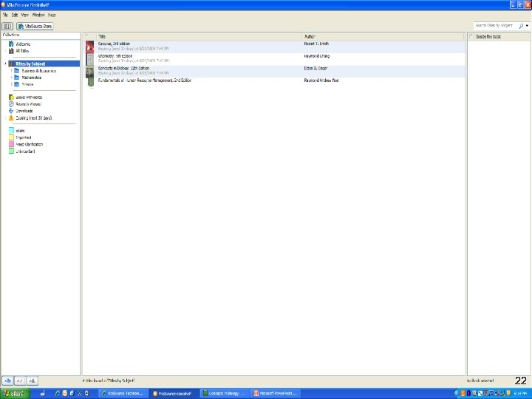
Task: Open the Business & Economics folder icon
Action: point(16,71)
